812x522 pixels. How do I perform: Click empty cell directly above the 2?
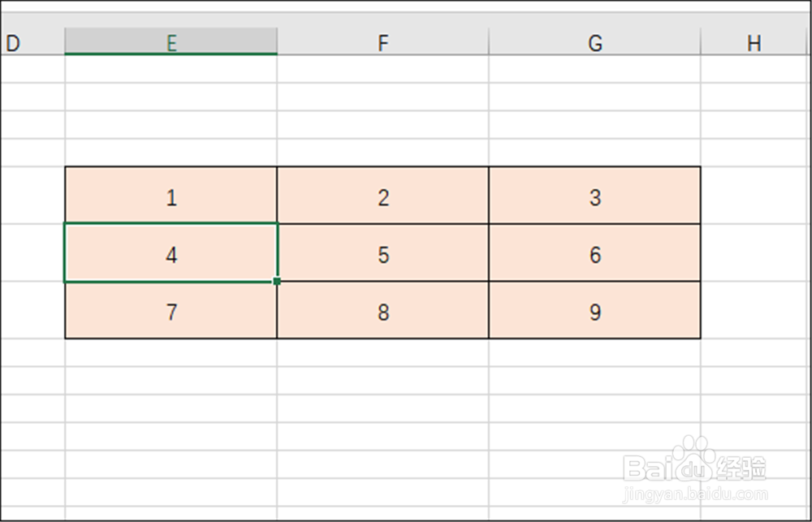[x=382, y=153]
